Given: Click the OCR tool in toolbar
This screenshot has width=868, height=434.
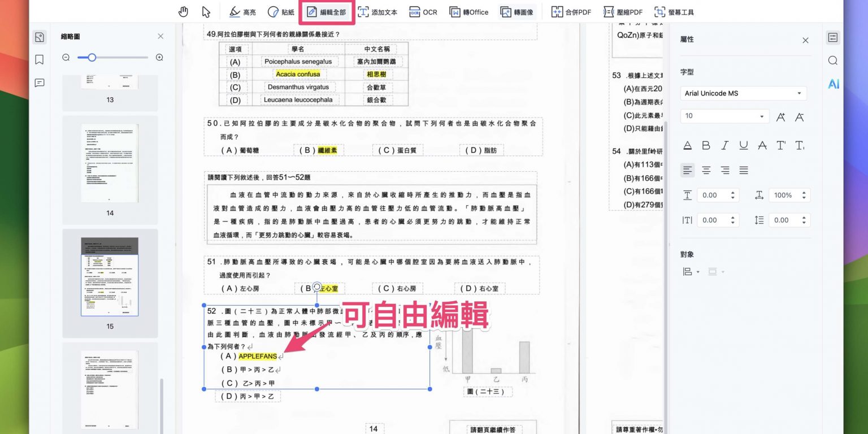Looking at the screenshot, I should click(423, 12).
